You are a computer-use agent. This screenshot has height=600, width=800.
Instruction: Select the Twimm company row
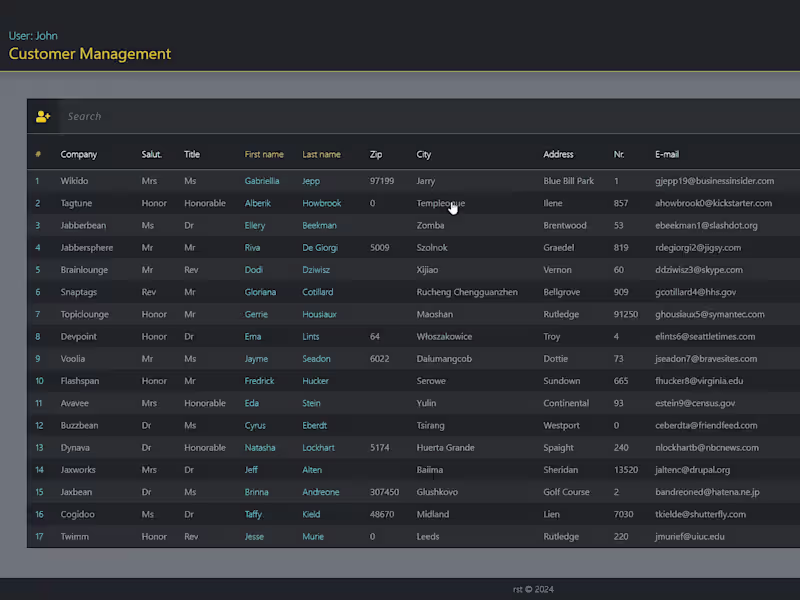pos(75,537)
